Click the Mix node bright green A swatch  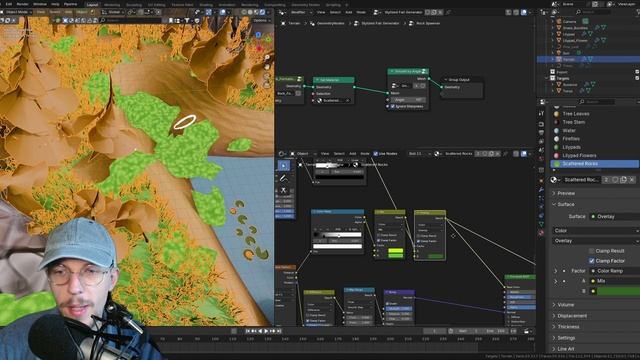tap(396, 251)
